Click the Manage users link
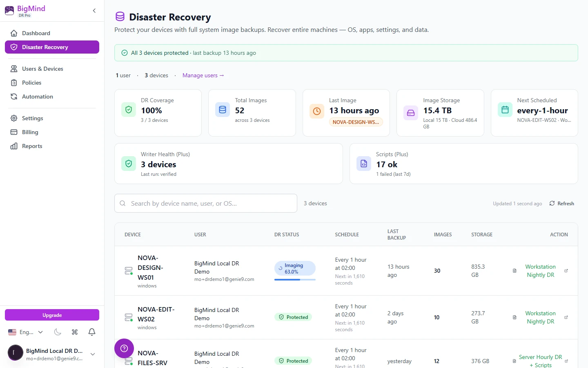 (x=203, y=75)
